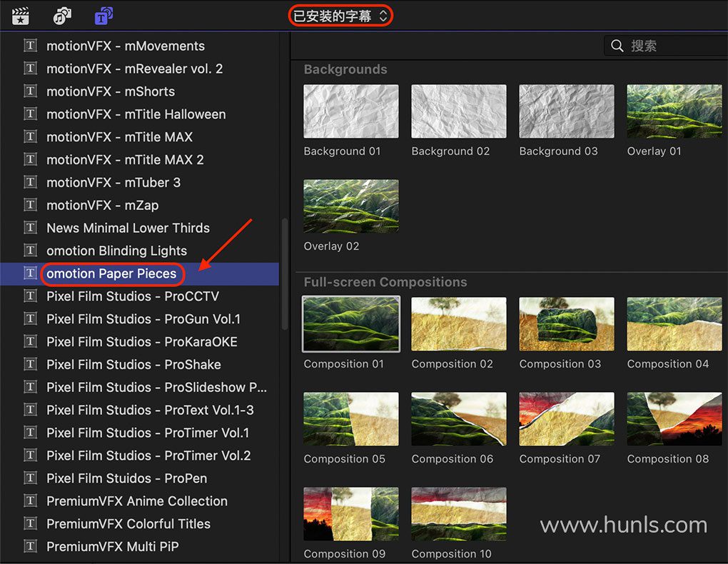
Task: Click the title icon beside Pixel Film Studios - ProTimer Vol.2
Action: click(31, 455)
